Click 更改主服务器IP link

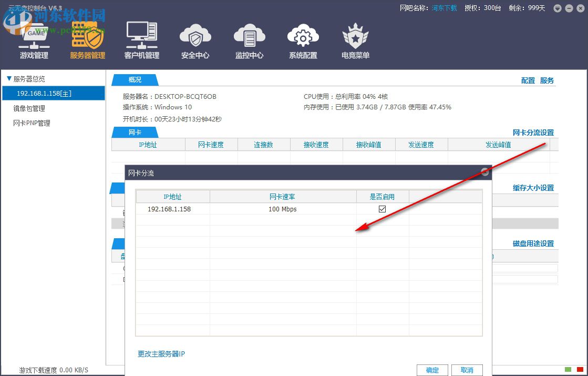[161, 354]
